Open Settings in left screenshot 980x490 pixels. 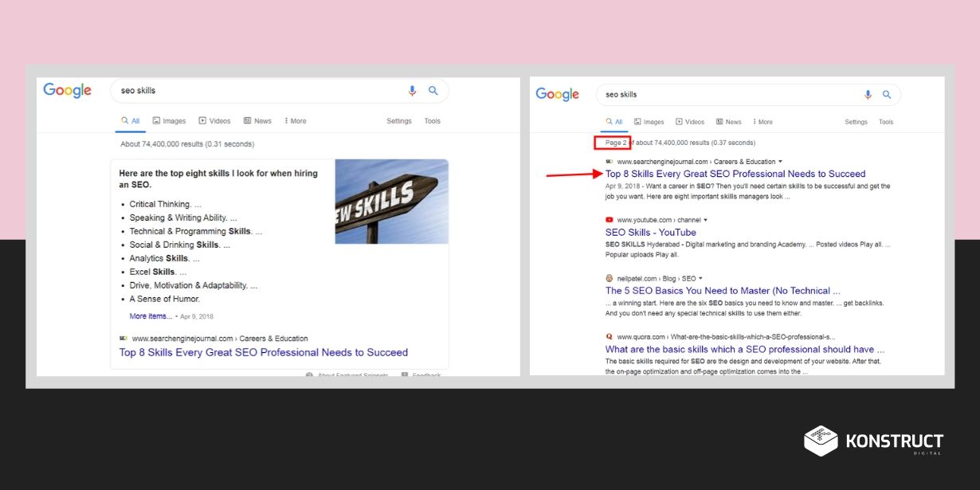tap(399, 121)
